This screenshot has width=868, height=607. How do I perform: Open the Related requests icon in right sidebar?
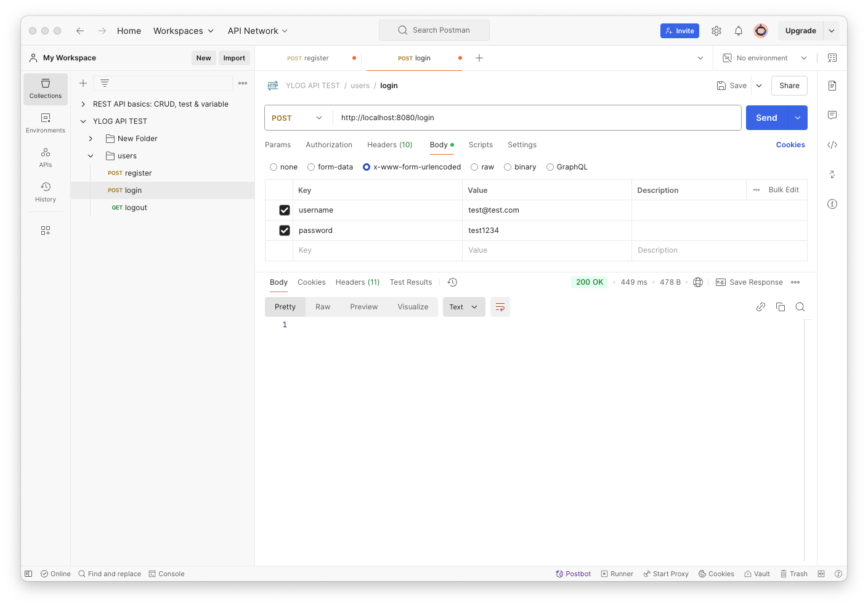pos(832,174)
